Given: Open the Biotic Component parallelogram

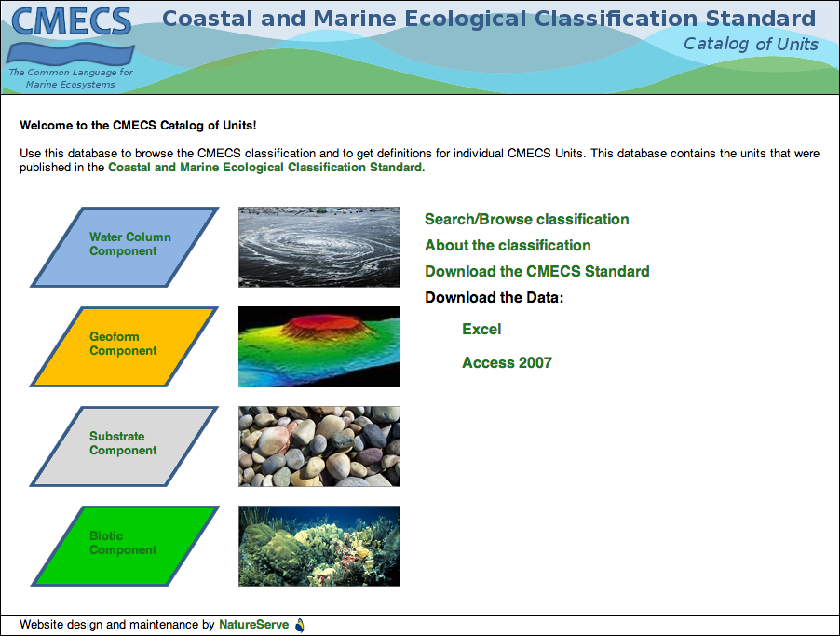Looking at the screenshot, I should (x=124, y=546).
